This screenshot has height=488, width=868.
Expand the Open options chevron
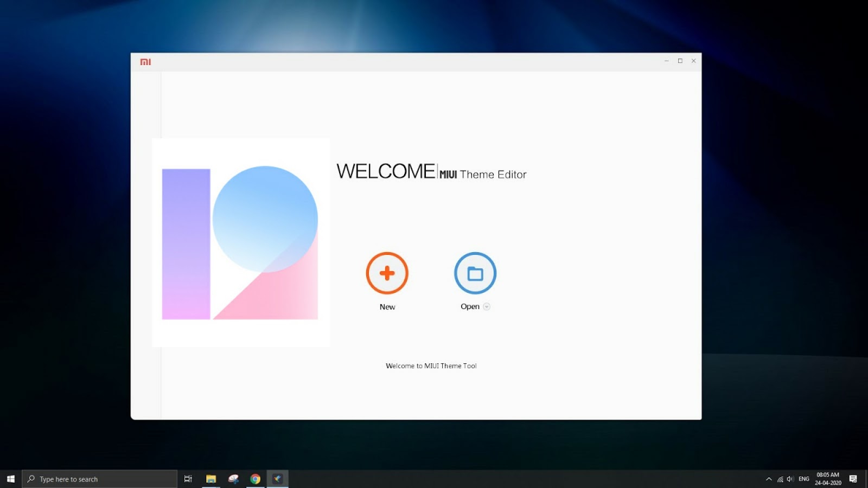[x=487, y=306]
